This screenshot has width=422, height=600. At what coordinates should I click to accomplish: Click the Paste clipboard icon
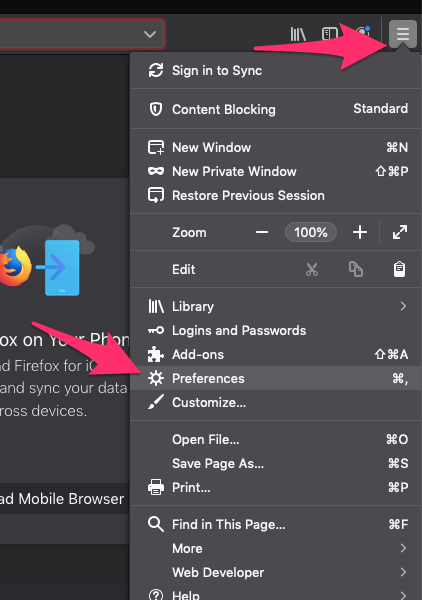pos(399,269)
